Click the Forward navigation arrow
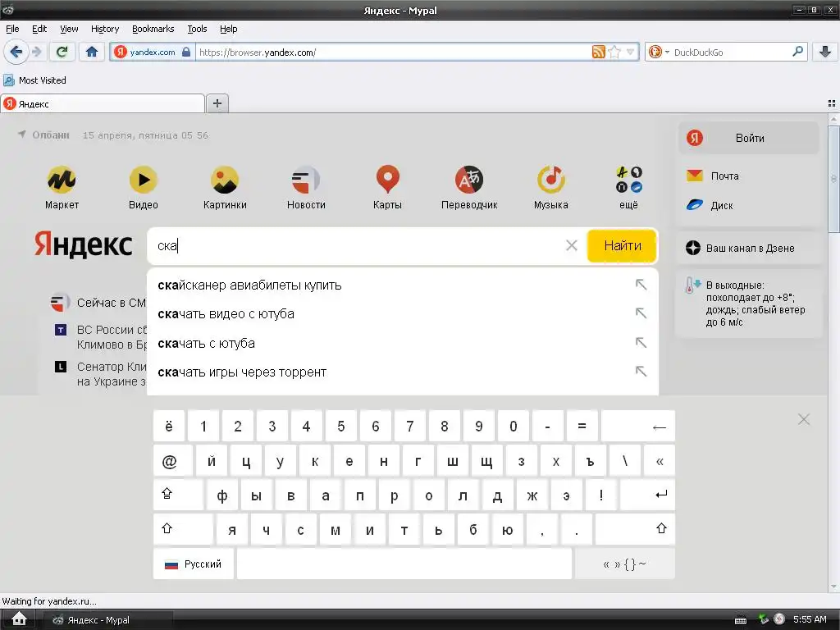Image resolution: width=840 pixels, height=630 pixels. point(36,52)
